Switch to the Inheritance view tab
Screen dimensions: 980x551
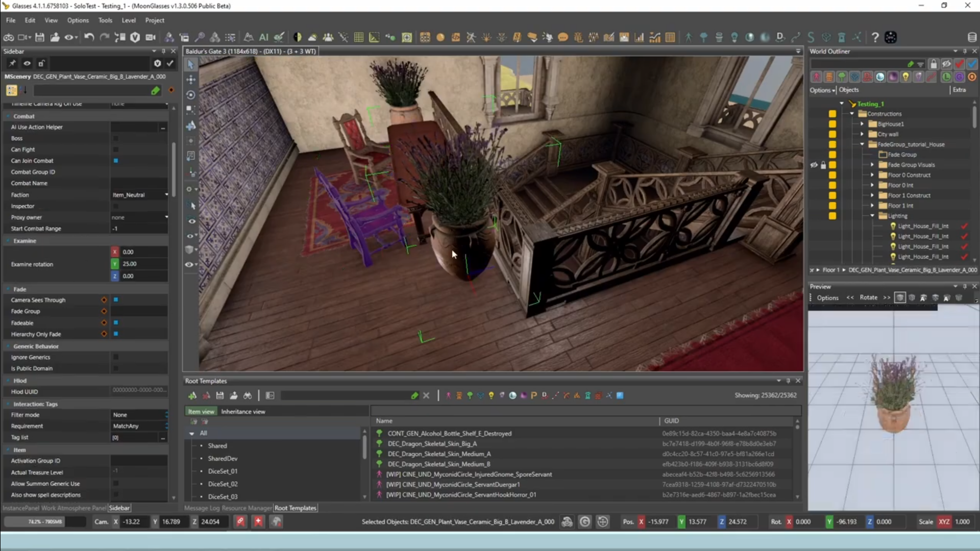[243, 411]
